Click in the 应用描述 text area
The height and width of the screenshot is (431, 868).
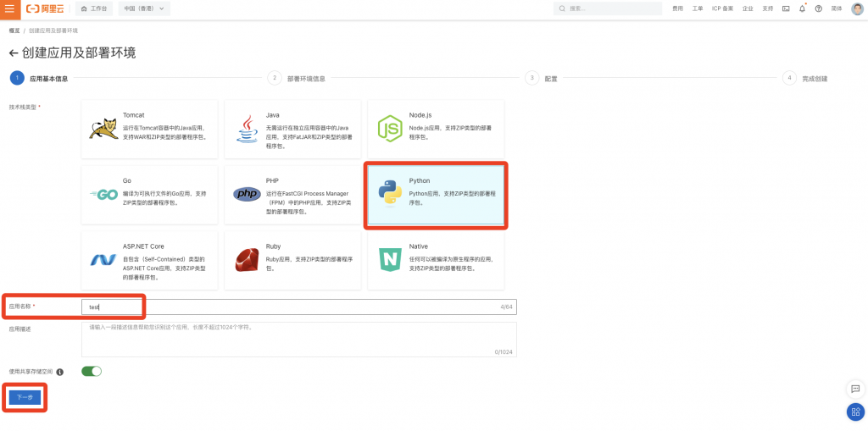coord(299,340)
